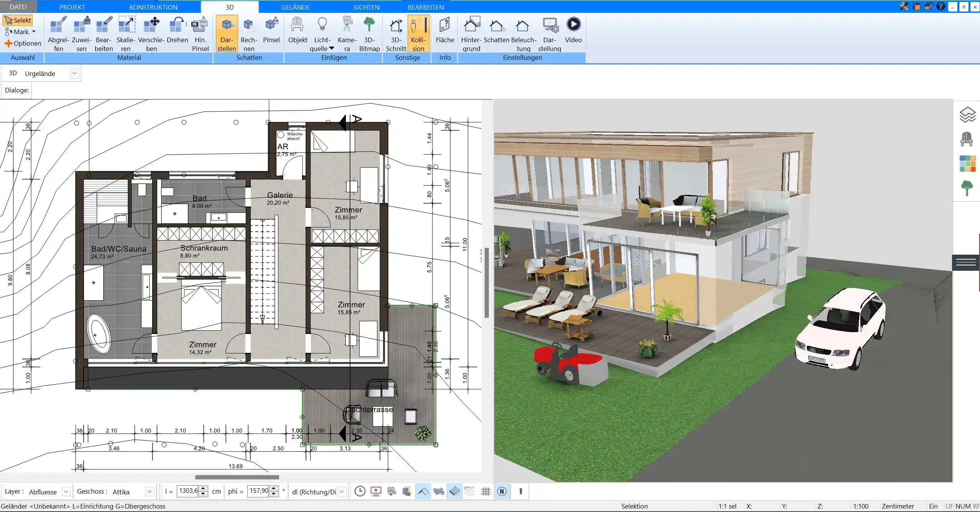Switch to the GELÄNDE tab

[295, 7]
